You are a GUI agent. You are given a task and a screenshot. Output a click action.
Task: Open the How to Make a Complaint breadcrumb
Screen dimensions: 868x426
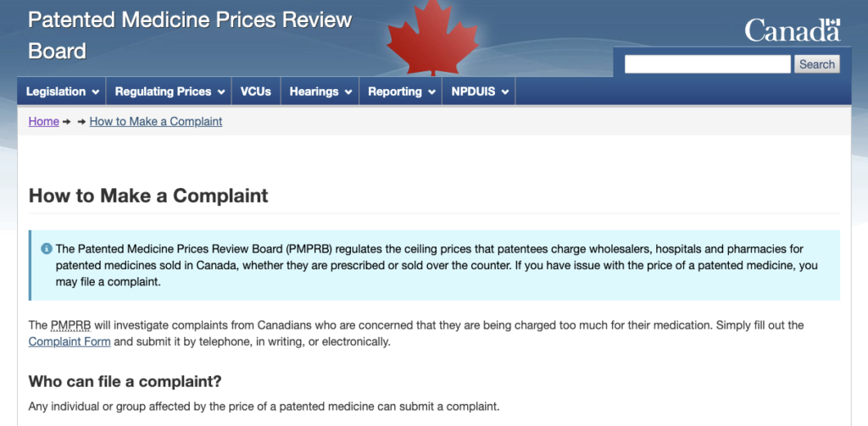click(156, 121)
